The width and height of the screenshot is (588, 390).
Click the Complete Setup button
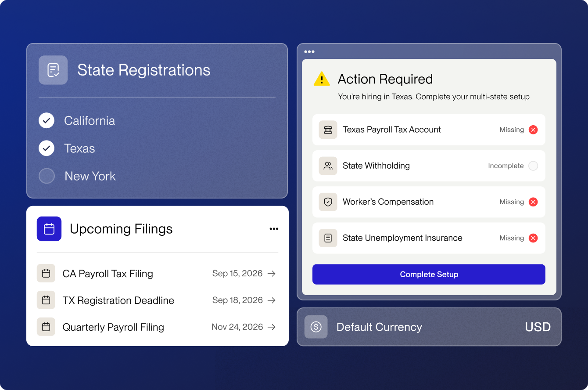(429, 274)
